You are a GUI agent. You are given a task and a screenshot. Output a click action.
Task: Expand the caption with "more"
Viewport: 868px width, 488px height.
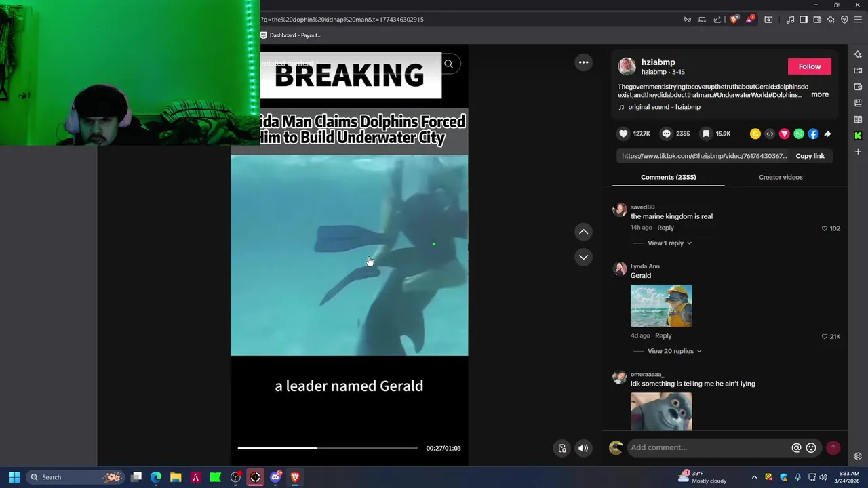coord(819,94)
